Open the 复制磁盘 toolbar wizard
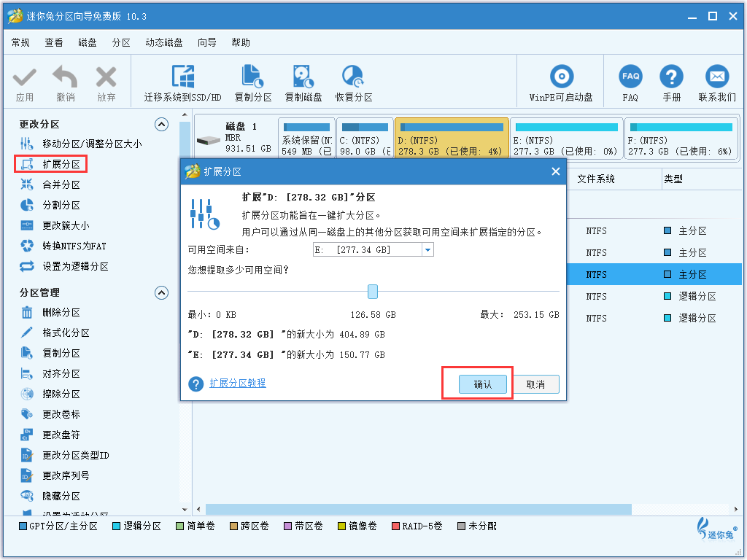The width and height of the screenshot is (747, 560). pos(303,83)
